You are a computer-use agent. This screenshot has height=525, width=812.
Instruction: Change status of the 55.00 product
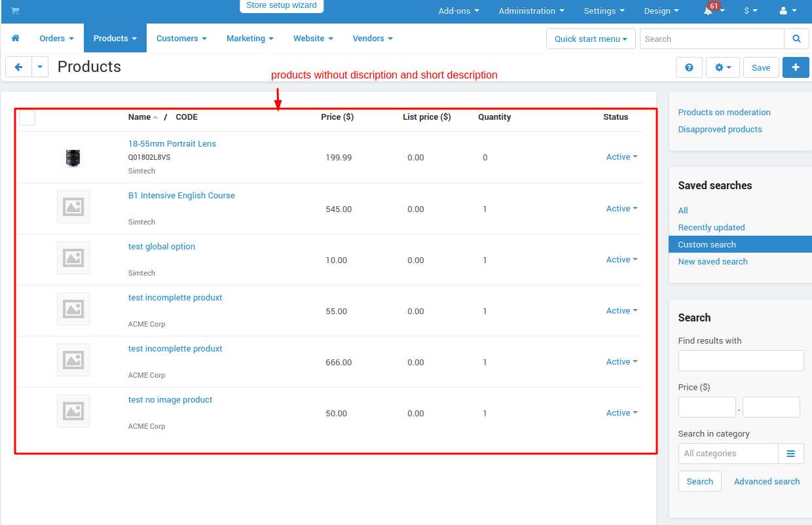point(621,311)
